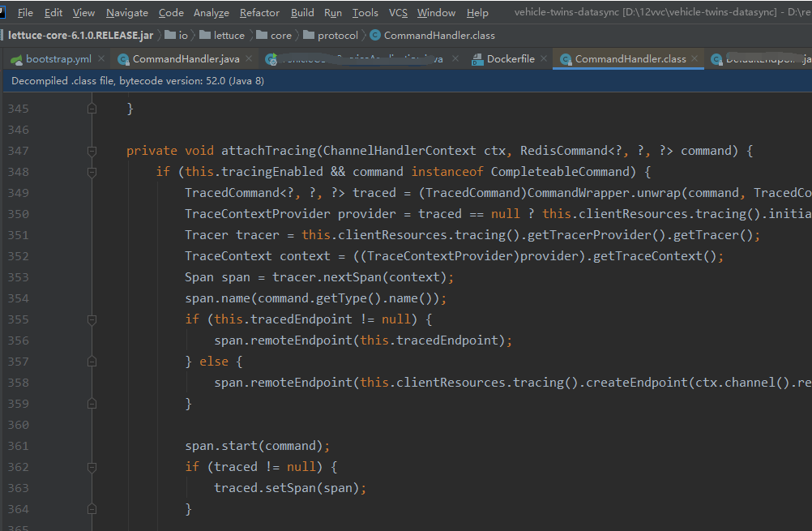Click the attachTracing method name
The image size is (812, 531).
point(268,151)
